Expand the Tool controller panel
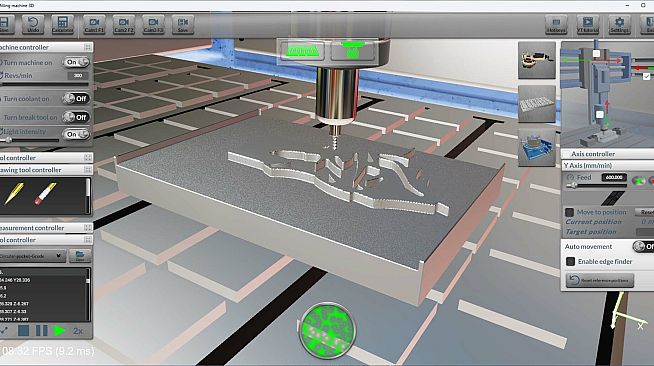The image size is (654, 366). tap(88, 158)
